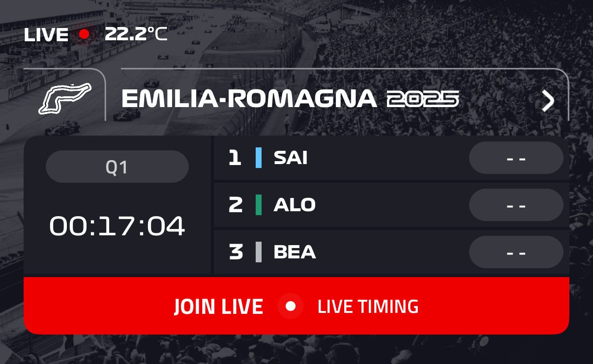Click the red live indicator dot
Image resolution: width=593 pixels, height=364 pixels.
click(x=85, y=34)
